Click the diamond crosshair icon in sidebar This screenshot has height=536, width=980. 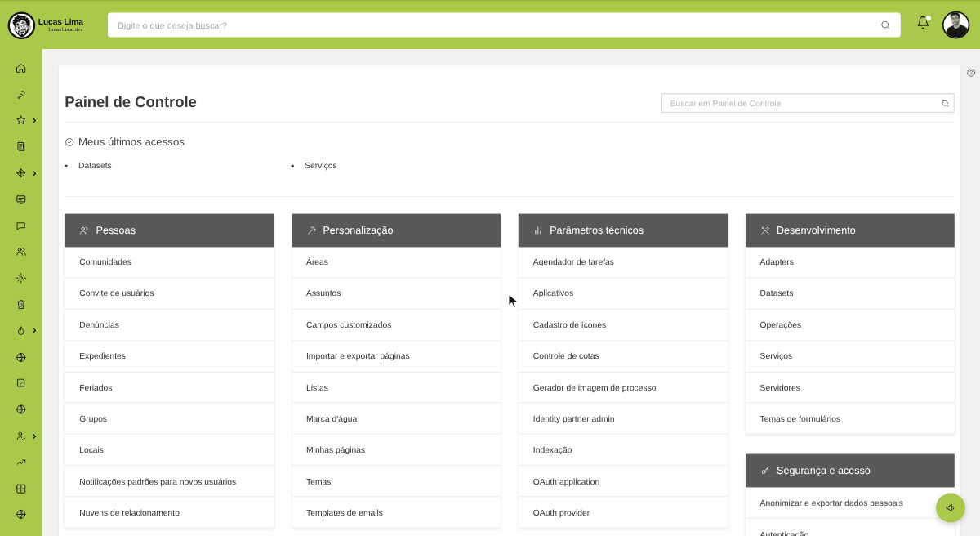(21, 173)
